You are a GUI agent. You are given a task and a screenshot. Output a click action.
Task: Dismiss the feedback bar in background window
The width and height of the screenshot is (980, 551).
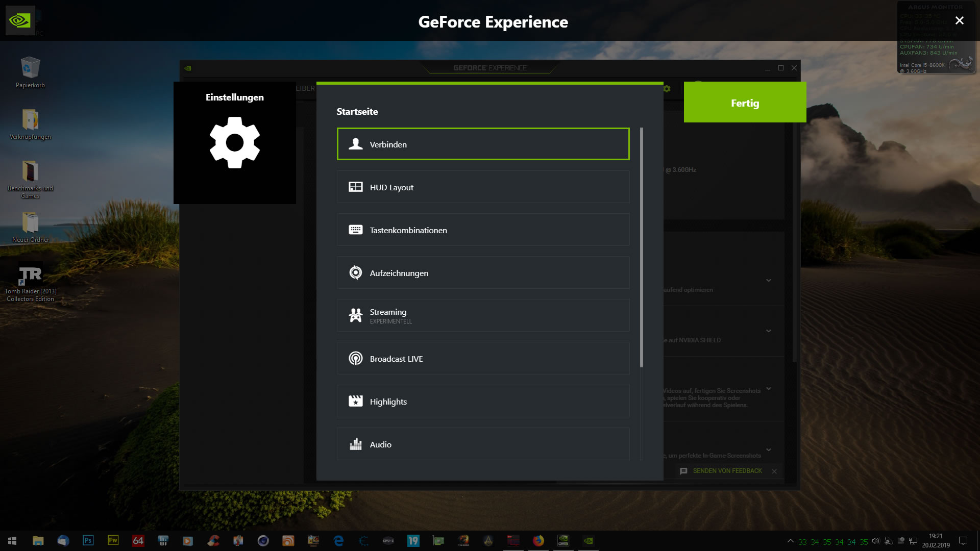coord(774,471)
